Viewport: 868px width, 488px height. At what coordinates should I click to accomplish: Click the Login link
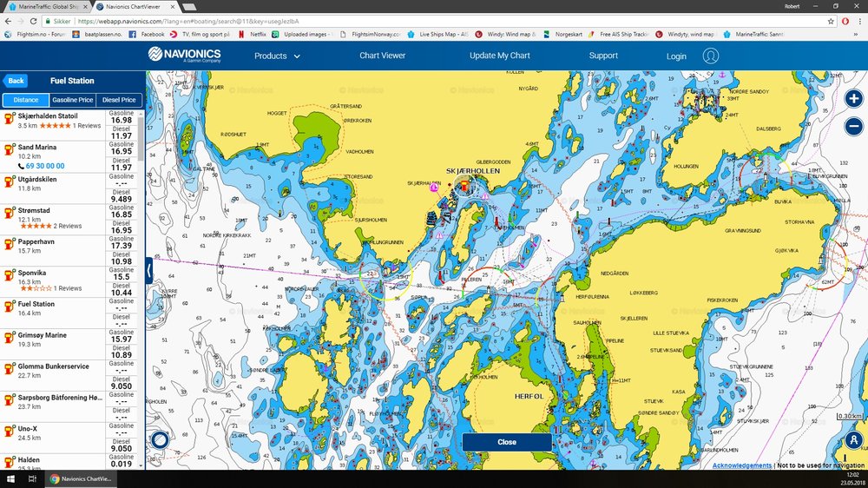pos(676,56)
